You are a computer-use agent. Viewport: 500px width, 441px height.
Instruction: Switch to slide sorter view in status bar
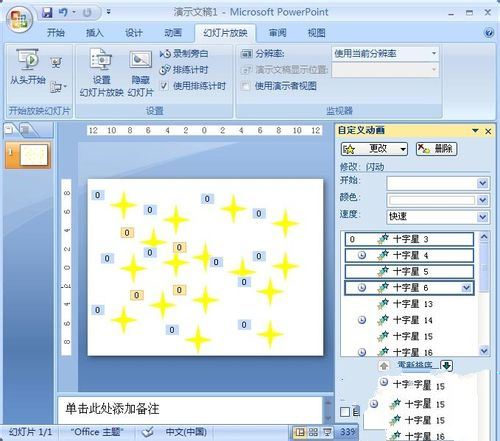(313, 432)
